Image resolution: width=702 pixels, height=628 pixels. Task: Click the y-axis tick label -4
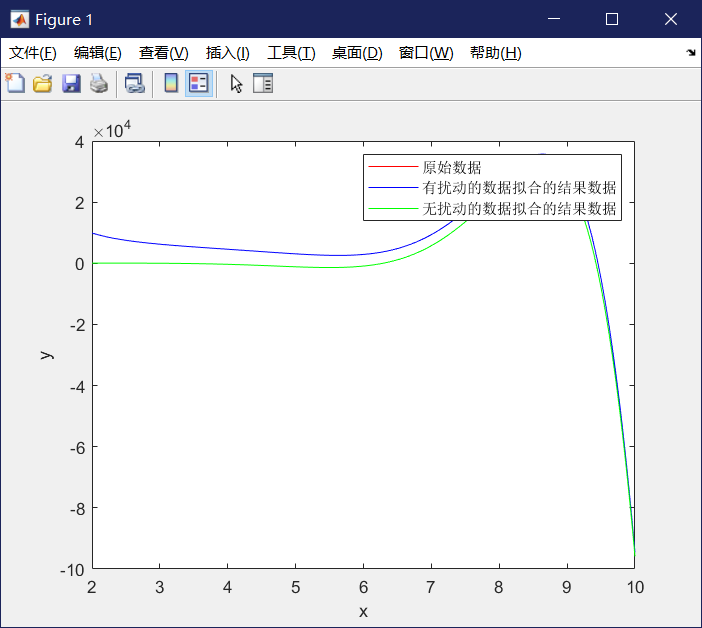click(77, 387)
